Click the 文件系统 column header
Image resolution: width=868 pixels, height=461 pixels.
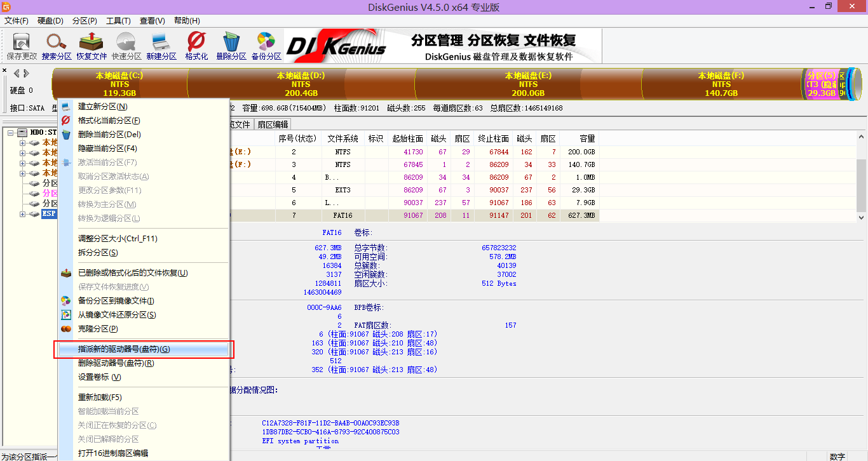pyautogui.click(x=342, y=138)
